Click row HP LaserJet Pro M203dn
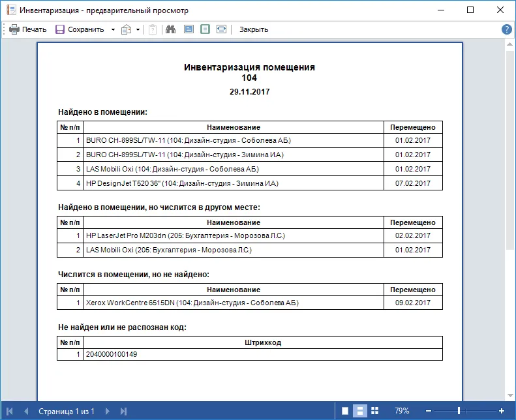Image resolution: width=516 pixels, height=420 pixels. (x=250, y=236)
